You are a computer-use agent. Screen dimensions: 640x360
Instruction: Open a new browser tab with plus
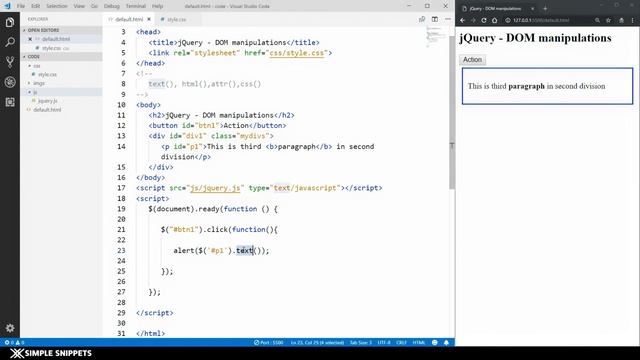(545, 8)
